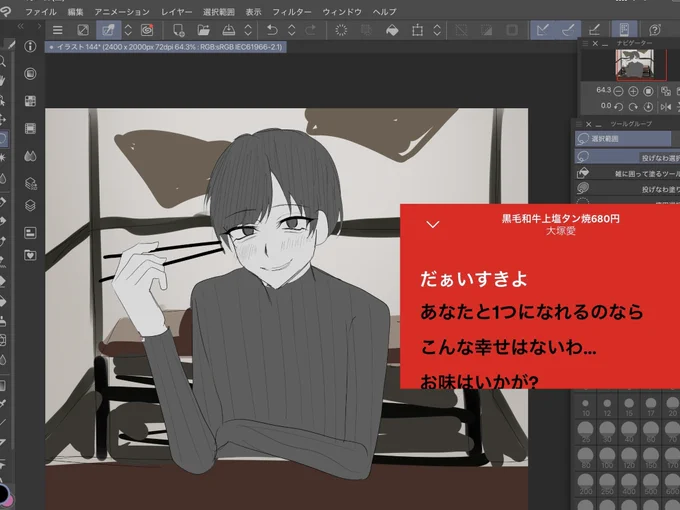Click the Scale/Transform icon in command bar
The width and height of the screenshot is (680, 510).
coord(417,30)
